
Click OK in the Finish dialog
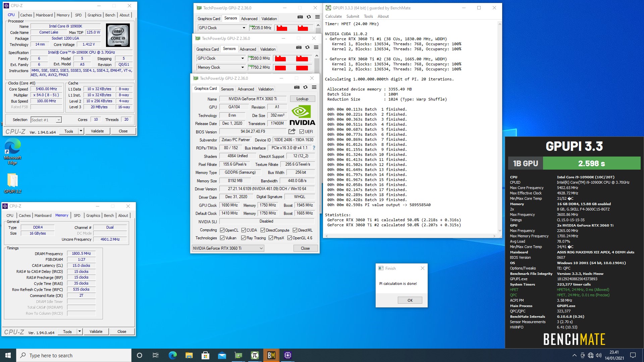tap(410, 300)
